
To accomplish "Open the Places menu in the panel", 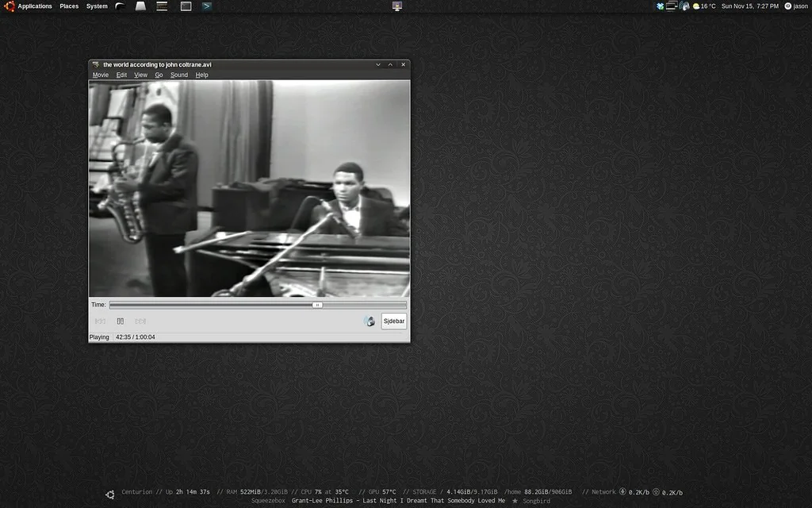I will pyautogui.click(x=69, y=6).
